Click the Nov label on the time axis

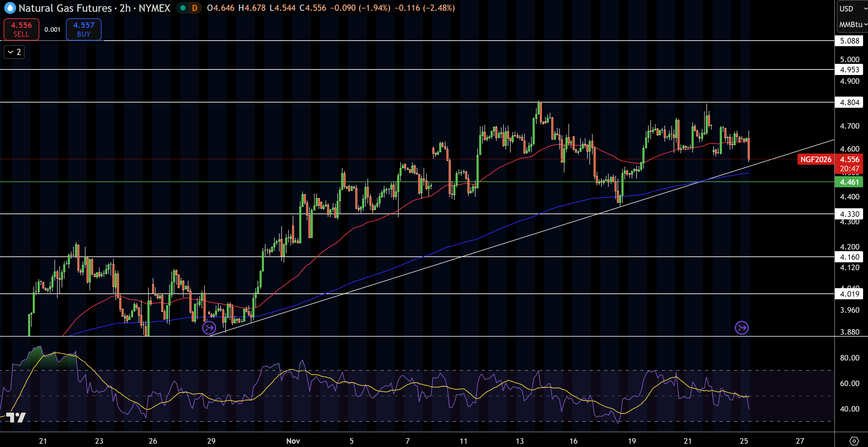tap(293, 440)
